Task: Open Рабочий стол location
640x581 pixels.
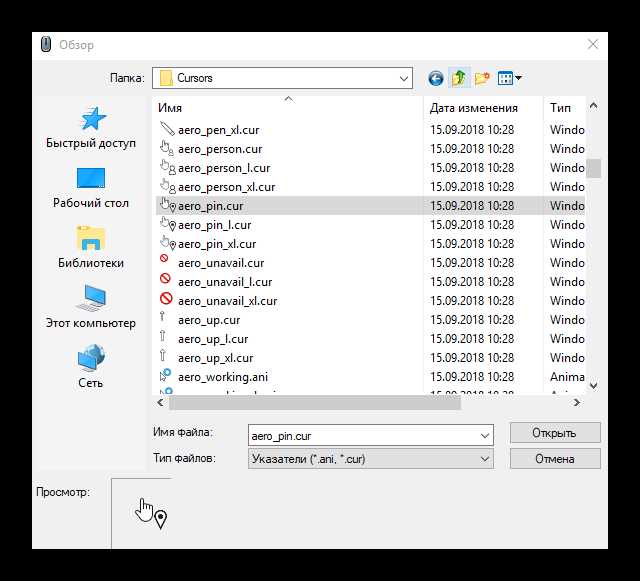Action: (91, 188)
